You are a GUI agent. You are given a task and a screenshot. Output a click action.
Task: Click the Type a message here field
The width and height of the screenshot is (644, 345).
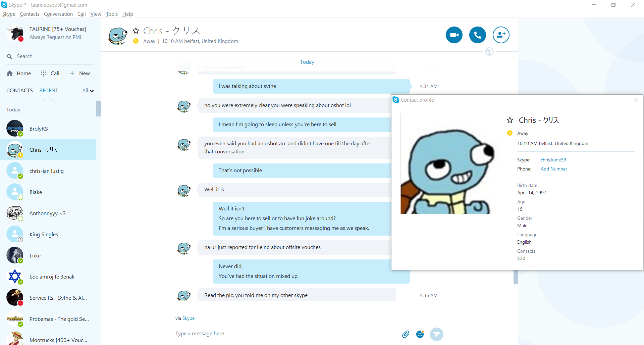pyautogui.click(x=285, y=334)
